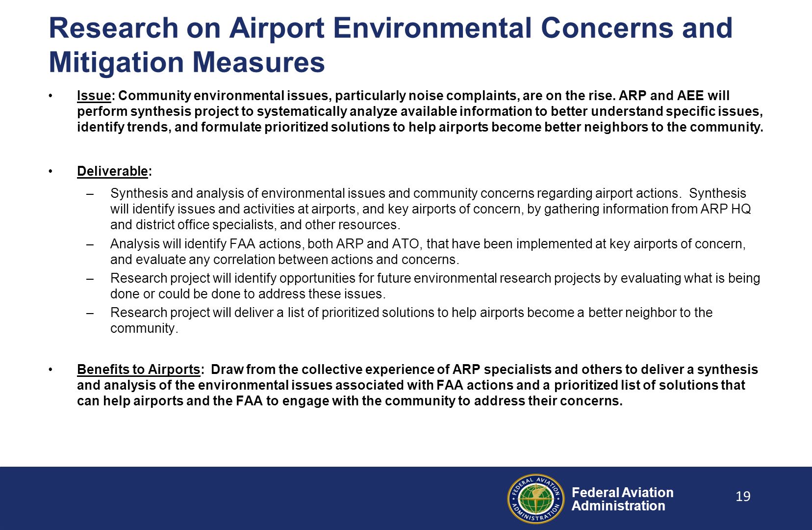The height and width of the screenshot is (530, 812).
Task: Click the Benefits paragraph about collective experience
Action: pos(417,385)
